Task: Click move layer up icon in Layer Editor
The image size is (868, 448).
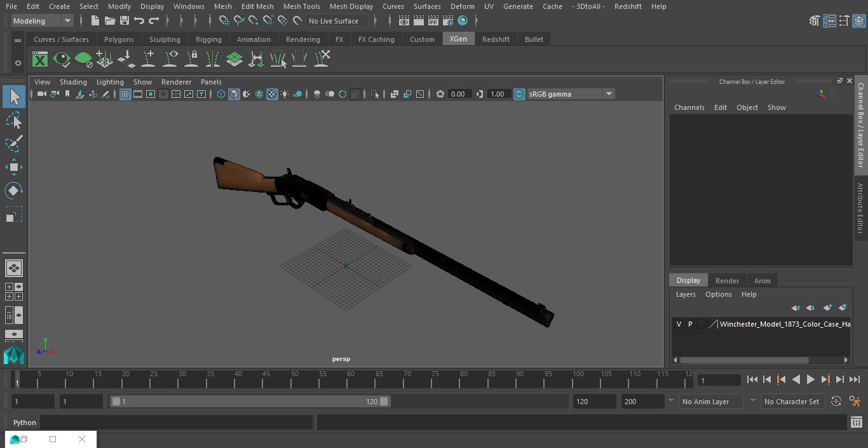Action: 796,308
